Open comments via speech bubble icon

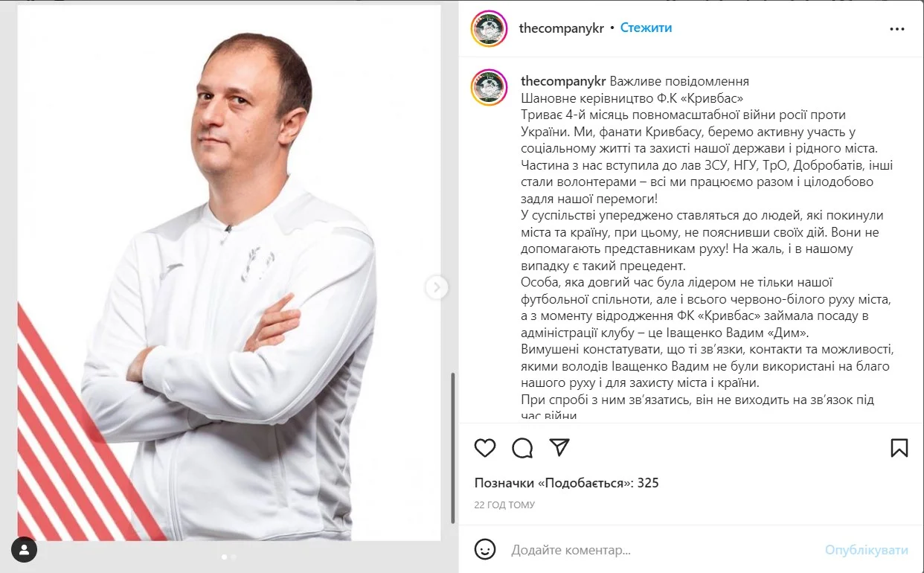click(522, 448)
